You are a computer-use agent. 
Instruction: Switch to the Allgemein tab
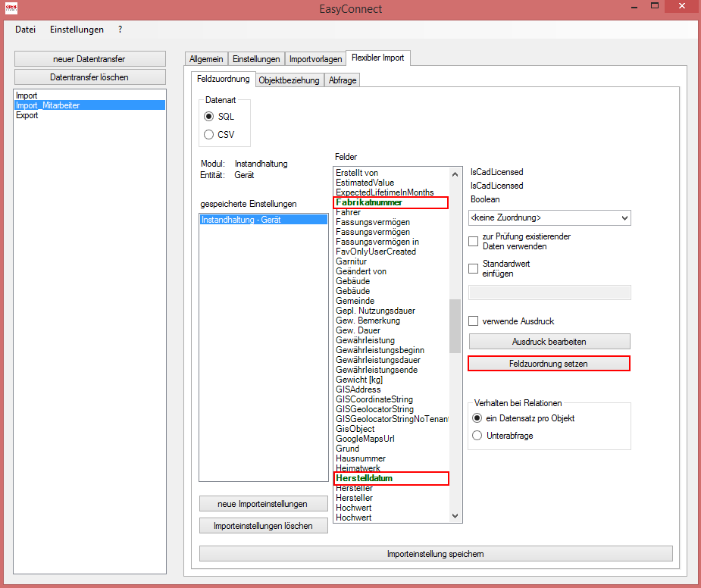click(206, 58)
